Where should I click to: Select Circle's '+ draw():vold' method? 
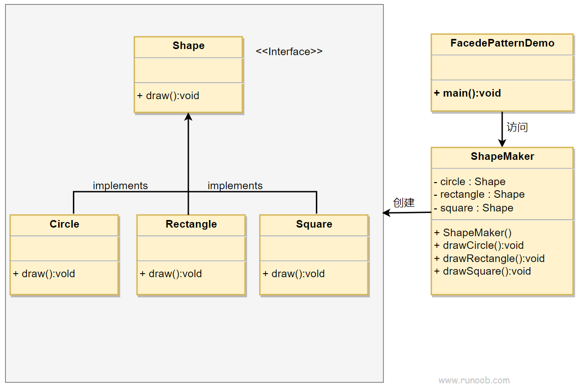point(44,274)
